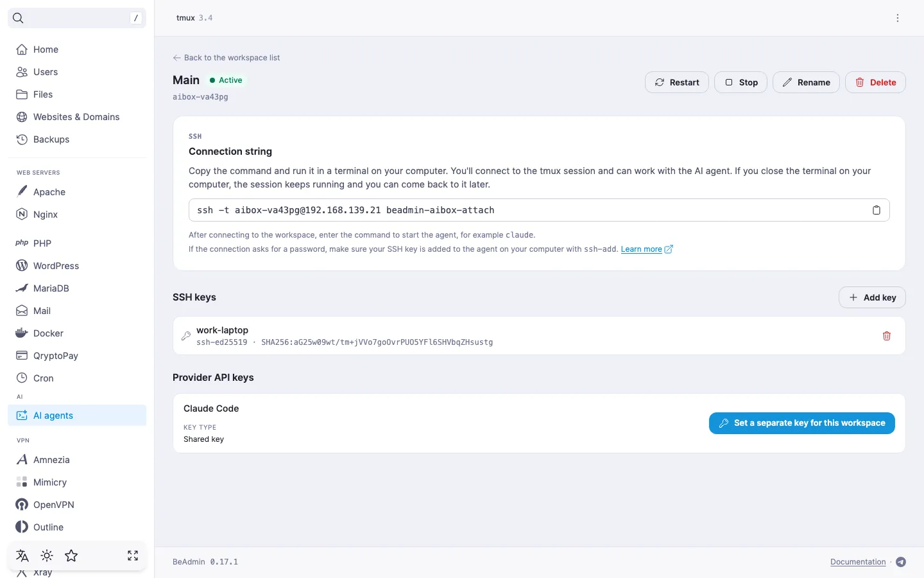Open the Telegram link in footer
This screenshot has width=924, height=578.
pyautogui.click(x=901, y=562)
